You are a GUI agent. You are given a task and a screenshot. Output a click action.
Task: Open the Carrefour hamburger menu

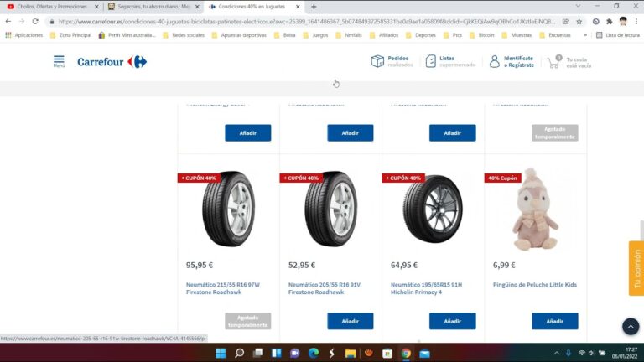pos(59,61)
